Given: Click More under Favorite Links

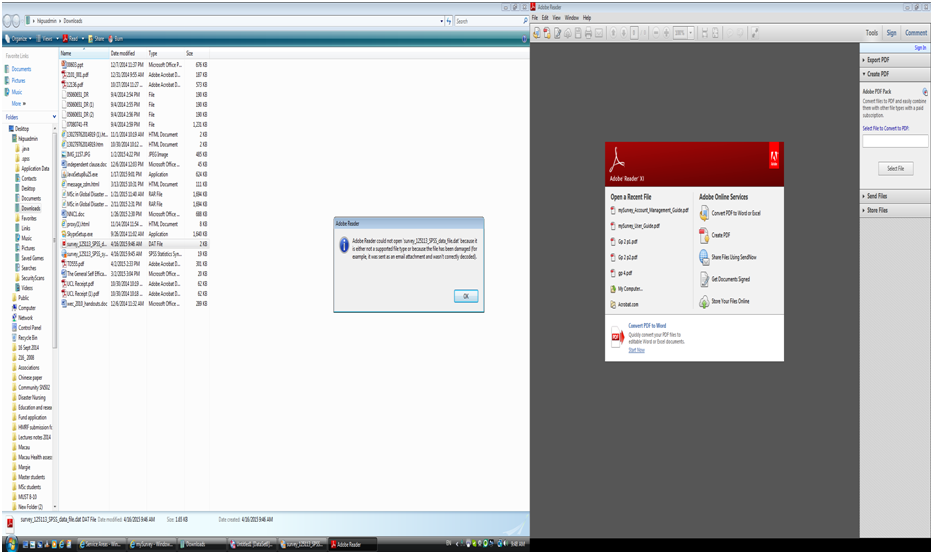Looking at the screenshot, I should pos(18,104).
